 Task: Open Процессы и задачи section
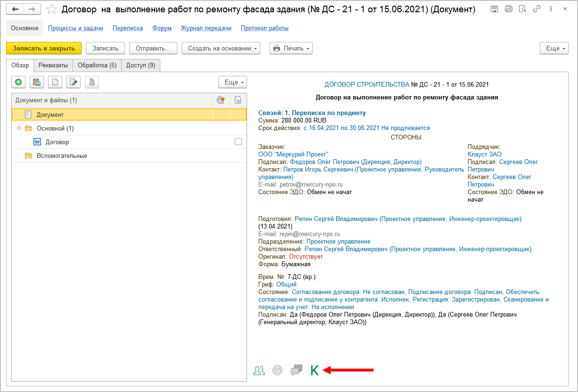coord(75,28)
